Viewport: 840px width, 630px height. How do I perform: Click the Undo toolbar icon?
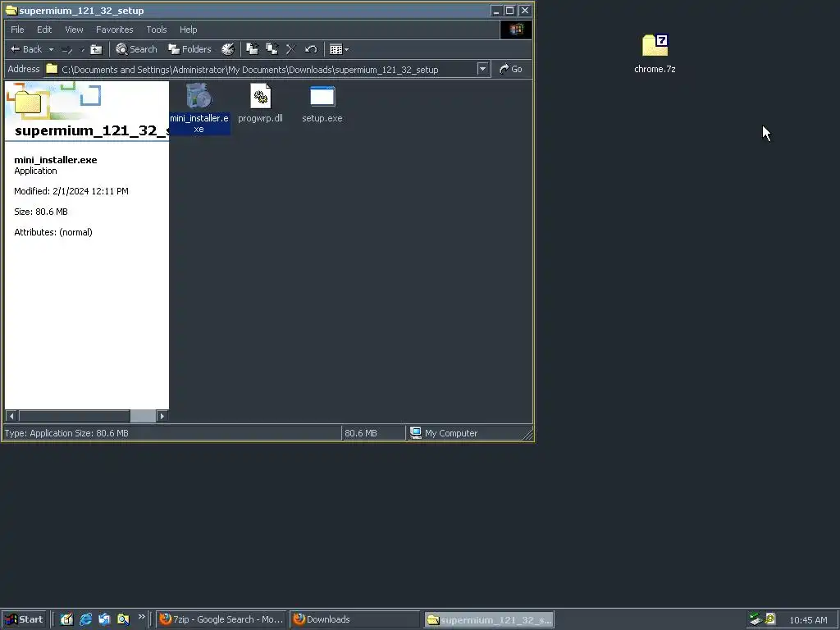(x=311, y=49)
